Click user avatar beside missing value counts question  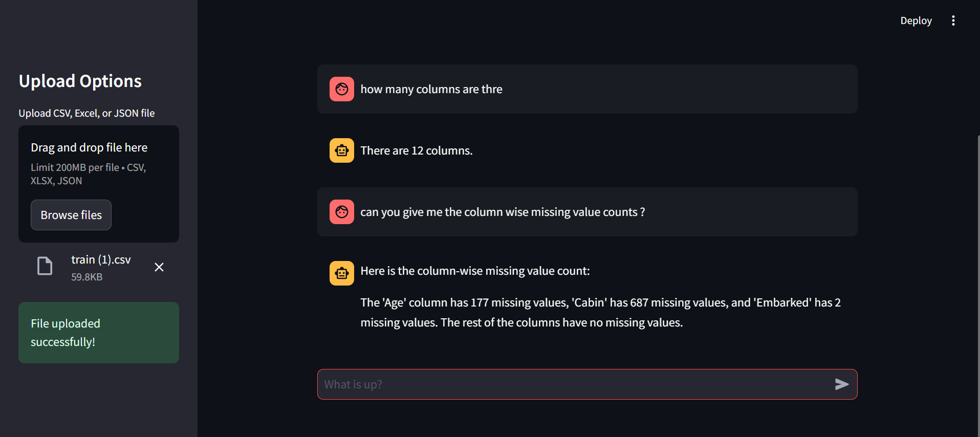(x=342, y=212)
